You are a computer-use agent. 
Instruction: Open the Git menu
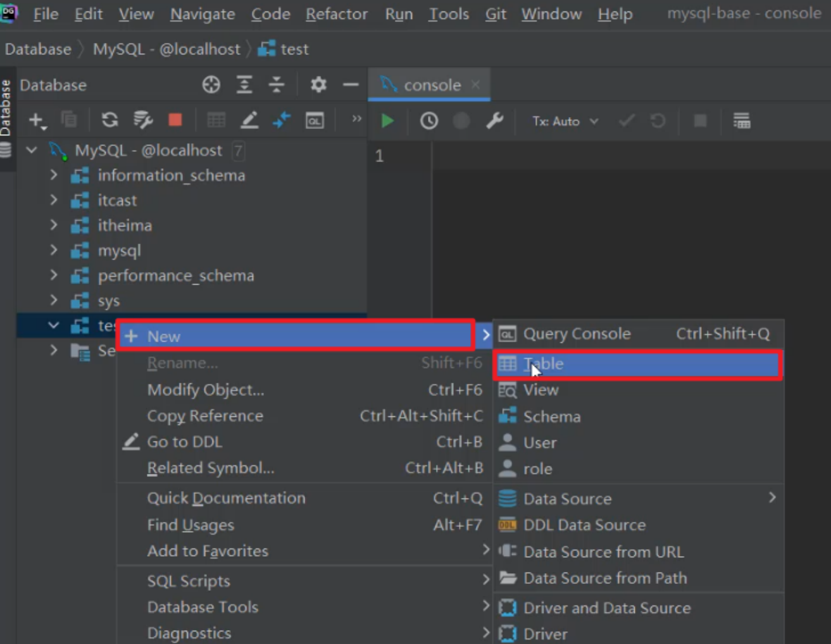tap(496, 13)
